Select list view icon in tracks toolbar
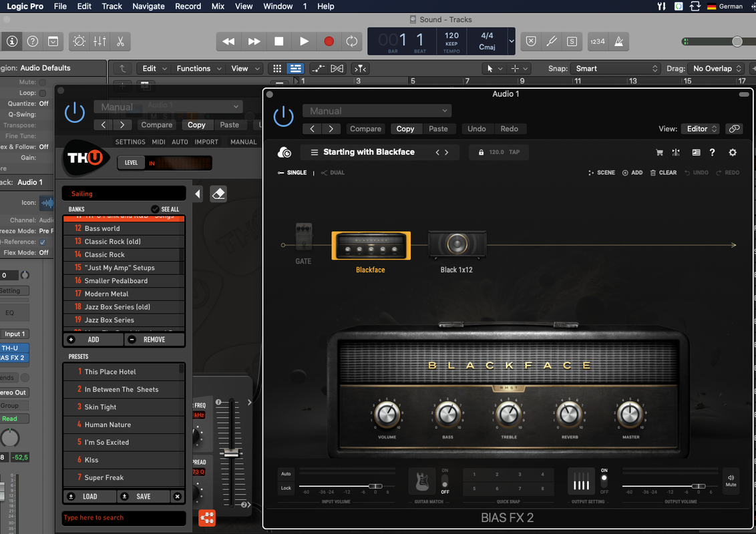The image size is (756, 534). click(296, 69)
